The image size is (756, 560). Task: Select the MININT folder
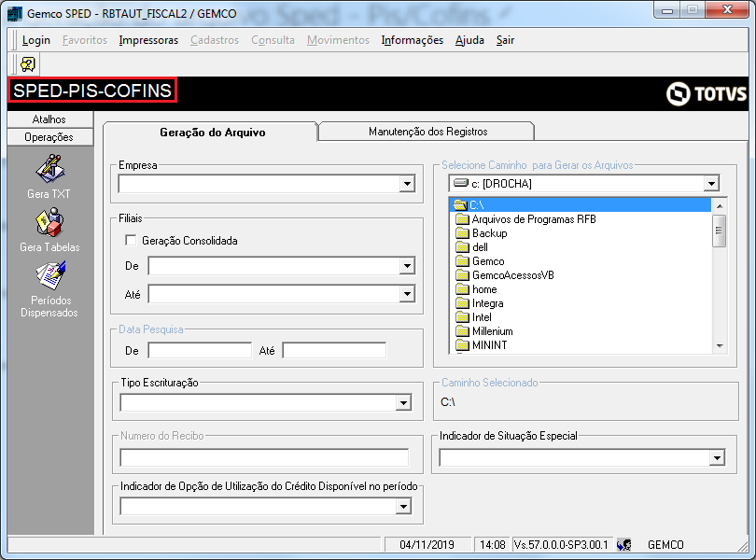482,345
